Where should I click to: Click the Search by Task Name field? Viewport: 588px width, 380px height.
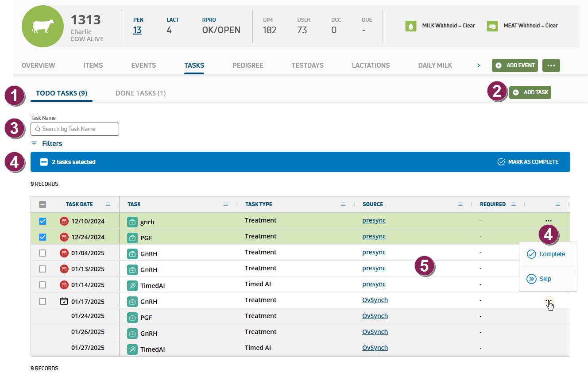(75, 129)
